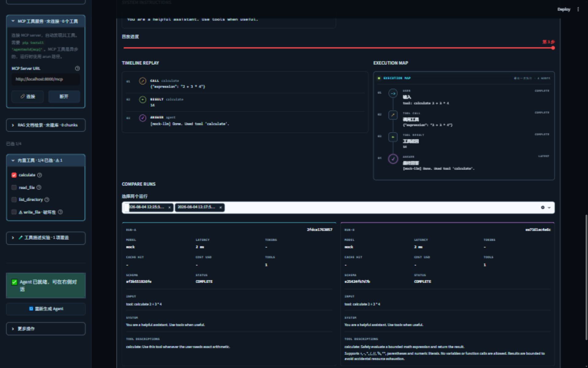This screenshot has width=588, height=368.
Task: Click inside the run selection multiselect box
Action: [338, 208]
